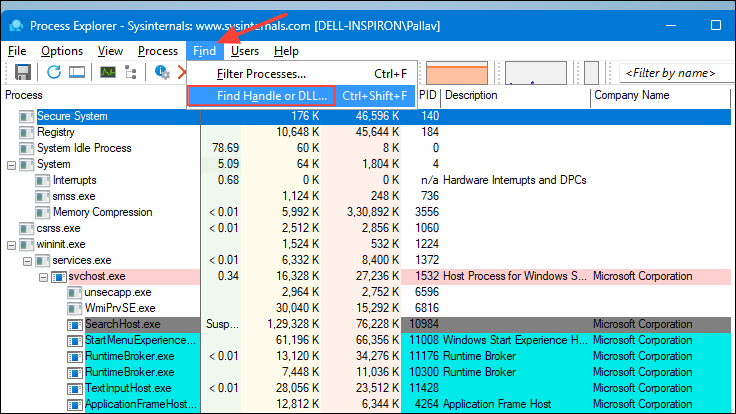736x414 pixels.
Task: Click the smss.exe process icon
Action: click(43, 196)
